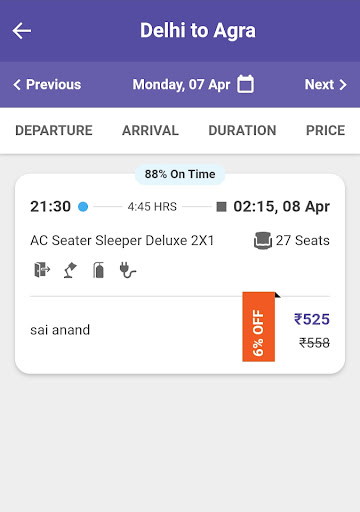The height and width of the screenshot is (512, 360).
Task: Tap the charging point plug icon
Action: (x=127, y=270)
